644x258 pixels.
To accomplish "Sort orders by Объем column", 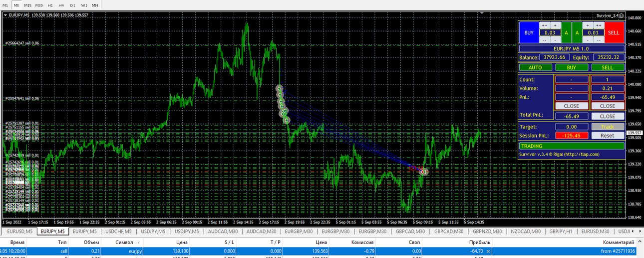I will point(85,242).
